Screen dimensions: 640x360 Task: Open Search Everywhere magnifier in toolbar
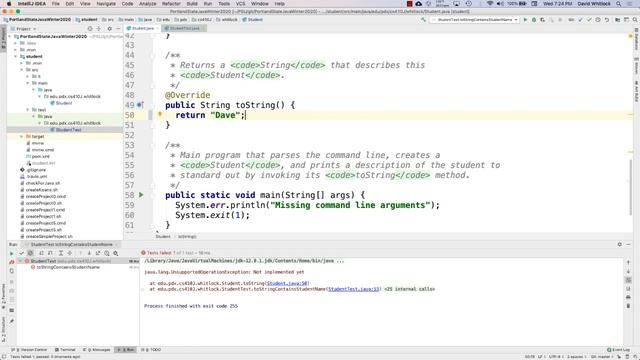click(x=635, y=20)
